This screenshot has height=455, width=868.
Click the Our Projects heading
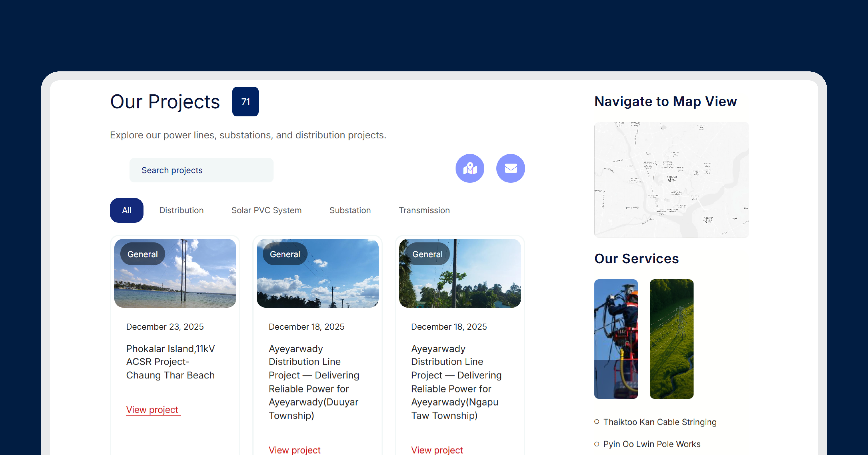click(x=165, y=101)
